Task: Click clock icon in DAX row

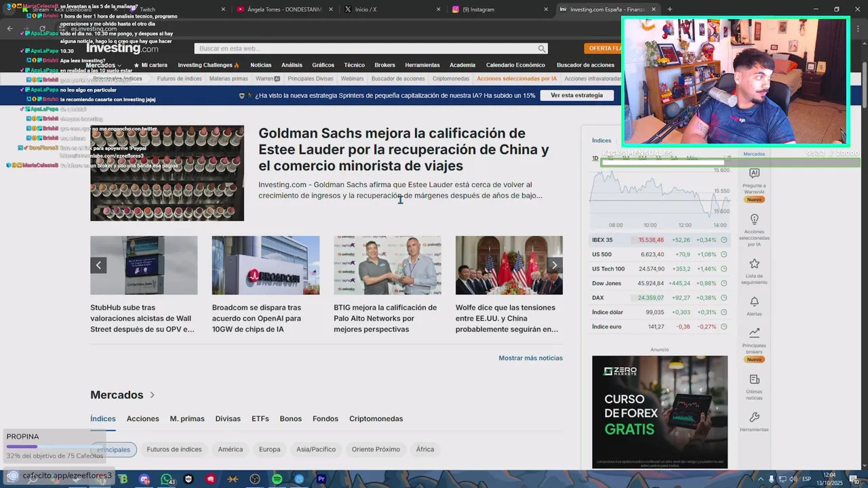Action: click(x=724, y=298)
